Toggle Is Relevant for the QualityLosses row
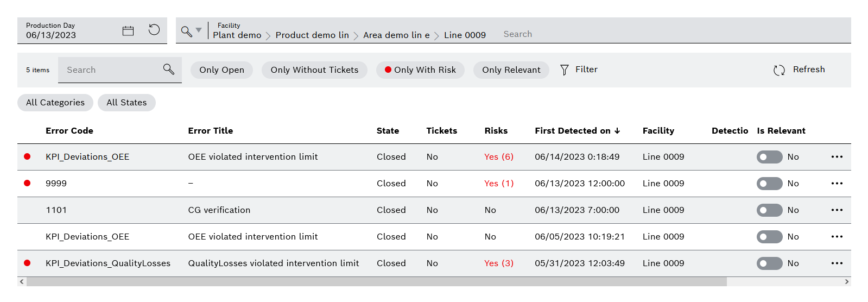This screenshot has height=302, width=868. (769, 263)
